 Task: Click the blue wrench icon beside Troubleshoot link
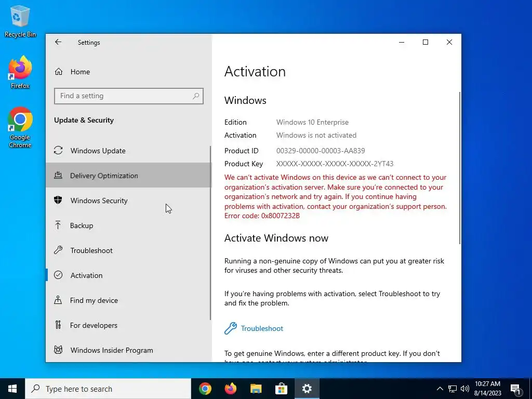pos(230,328)
